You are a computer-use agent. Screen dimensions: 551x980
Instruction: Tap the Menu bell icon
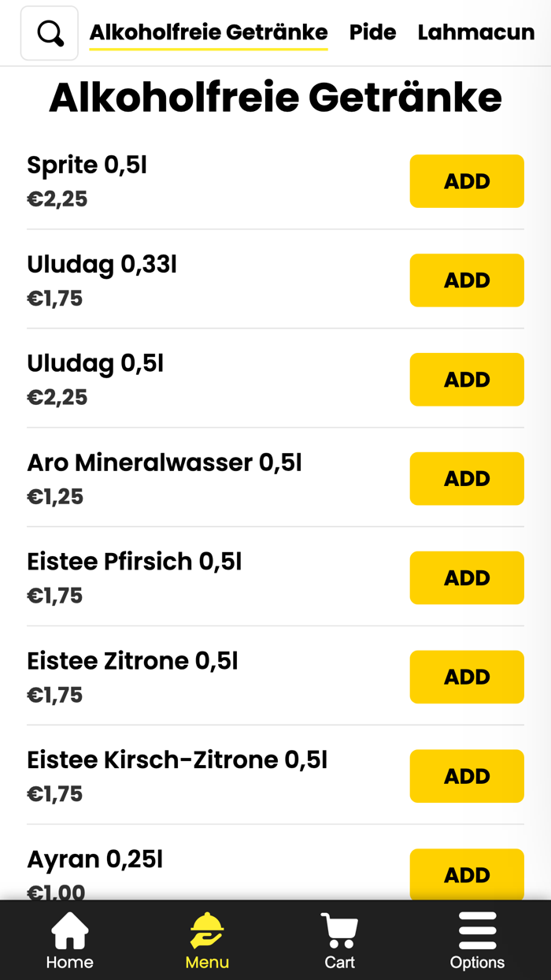(207, 931)
